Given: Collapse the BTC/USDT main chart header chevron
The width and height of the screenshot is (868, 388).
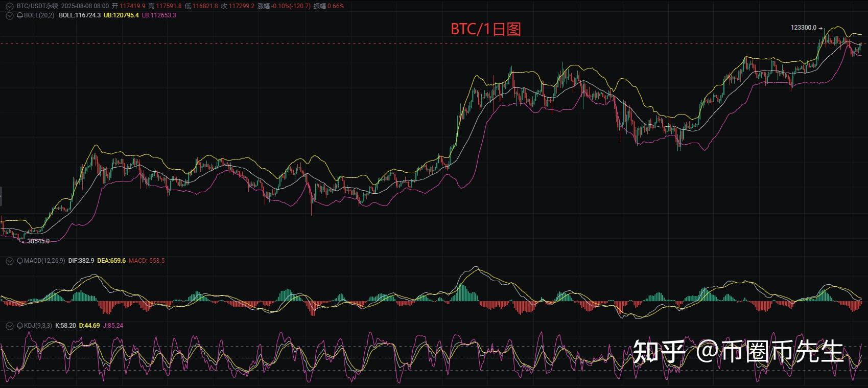Looking at the screenshot, I should tap(9, 6).
